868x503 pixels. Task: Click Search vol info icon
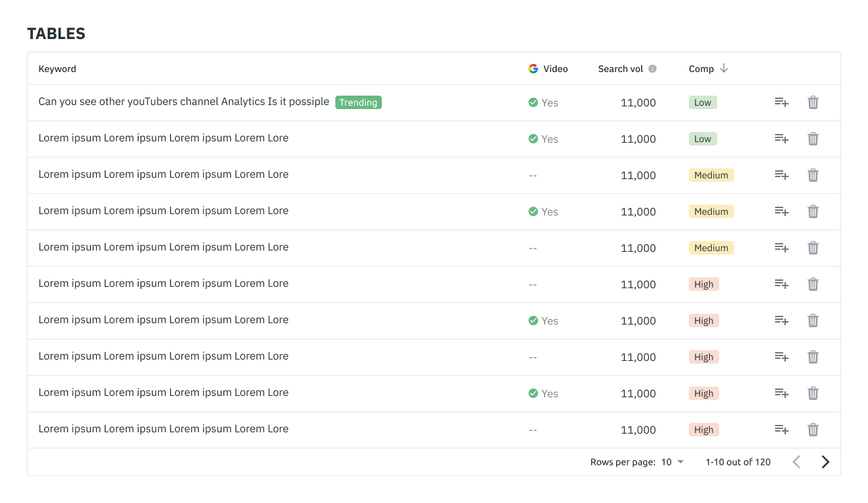pos(653,69)
